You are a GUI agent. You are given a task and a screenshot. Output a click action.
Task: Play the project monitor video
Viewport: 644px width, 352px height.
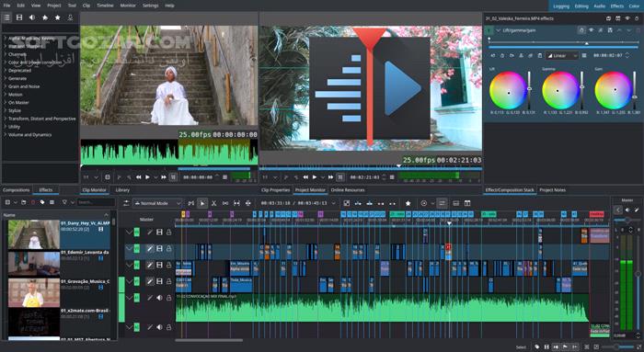coord(315,177)
